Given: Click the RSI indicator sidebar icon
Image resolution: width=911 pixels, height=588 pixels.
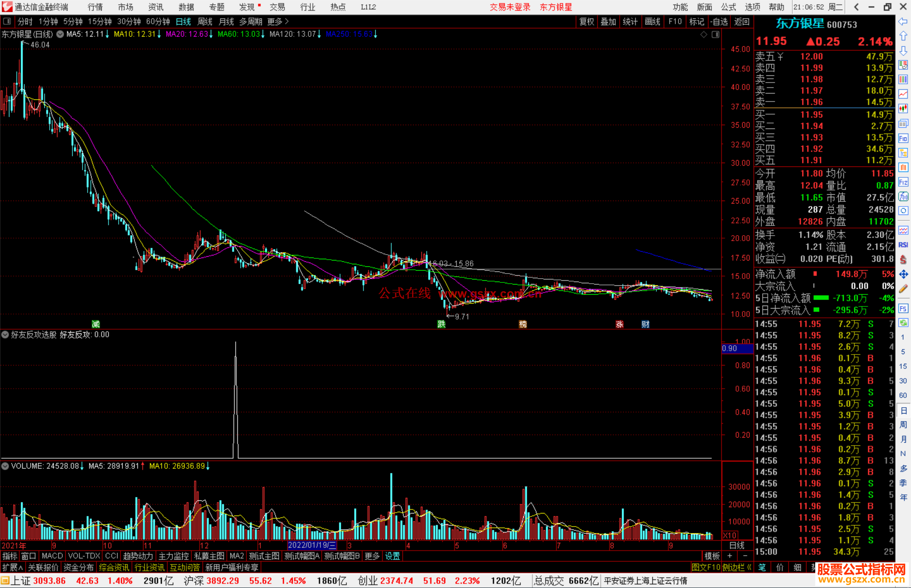Looking at the screenshot, I should (903, 245).
